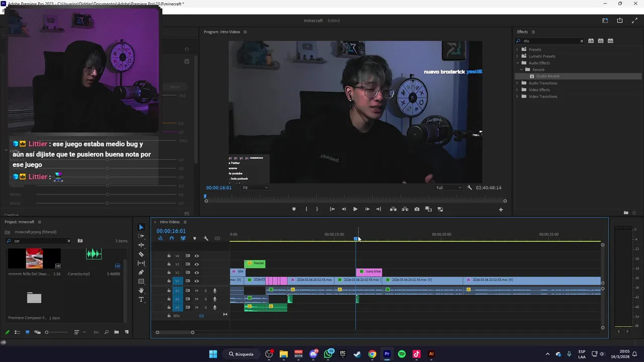Screen dimensions: 644x362
Task: Open the Project: minecraft panel menu
Action: click(39, 222)
